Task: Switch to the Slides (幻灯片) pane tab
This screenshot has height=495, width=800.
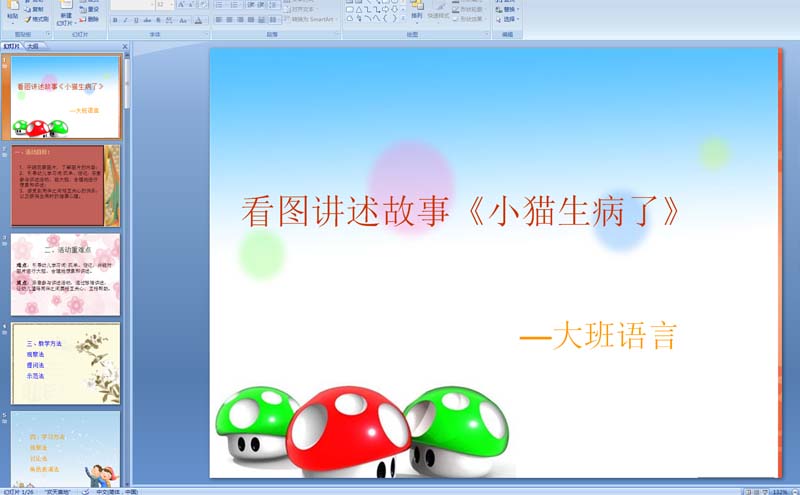Action: tap(12, 46)
